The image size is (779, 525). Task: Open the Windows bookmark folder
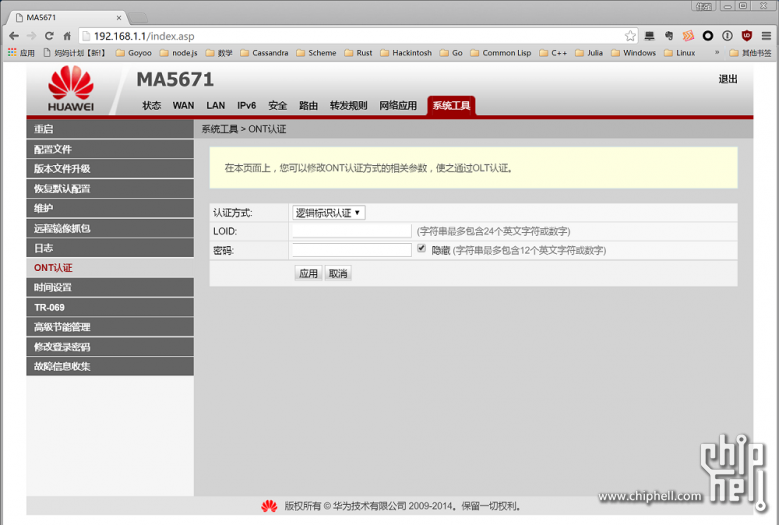[633, 53]
